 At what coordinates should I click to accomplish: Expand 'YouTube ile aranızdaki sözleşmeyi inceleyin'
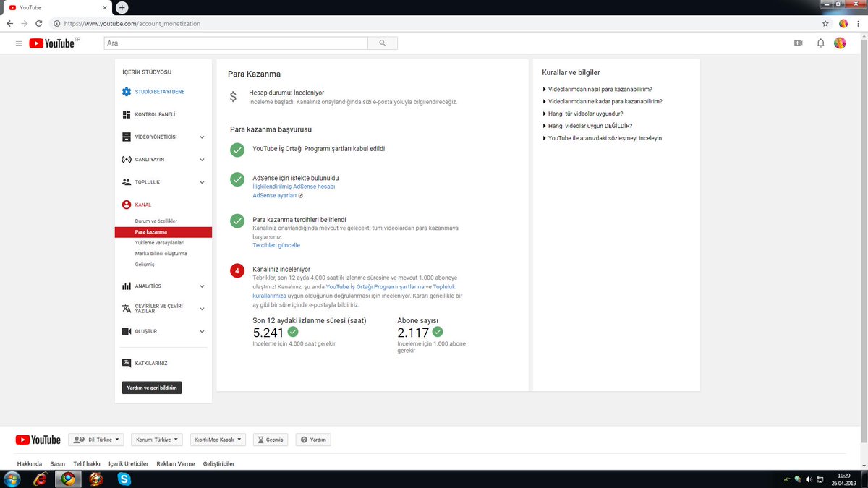point(602,137)
